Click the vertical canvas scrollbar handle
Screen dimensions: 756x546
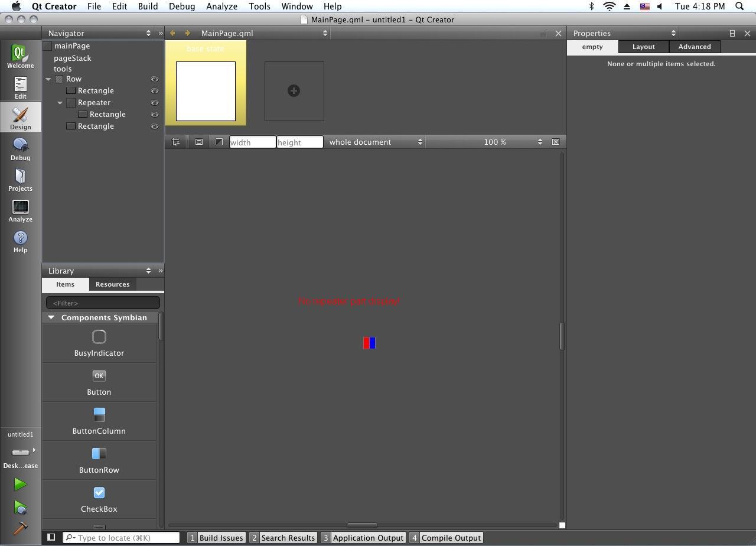click(562, 336)
